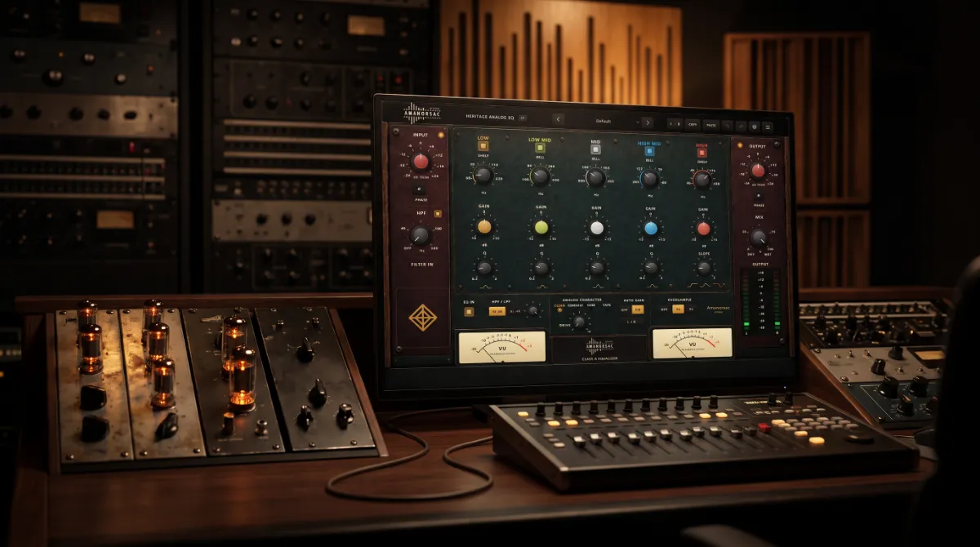Click the MIX dry/wet knob
This screenshot has height=547, width=980.
(759, 238)
